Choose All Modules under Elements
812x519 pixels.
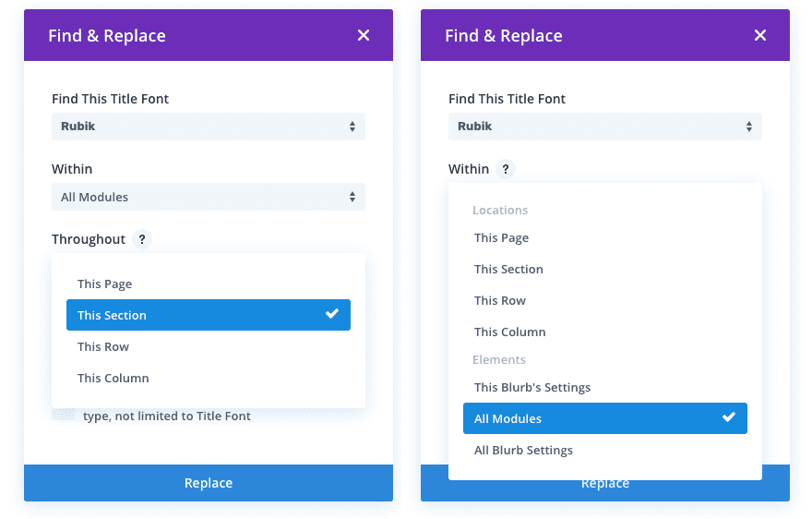tap(508, 418)
